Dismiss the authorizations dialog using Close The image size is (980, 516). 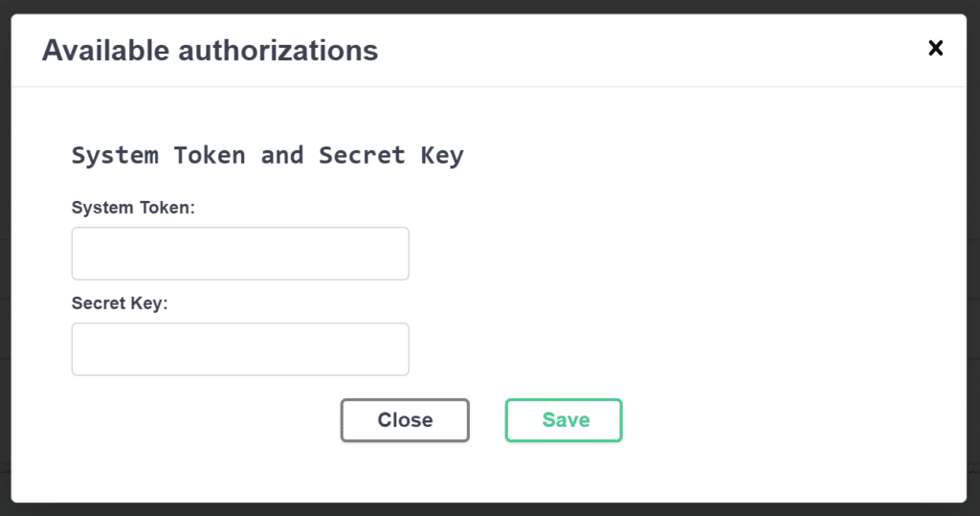(405, 420)
